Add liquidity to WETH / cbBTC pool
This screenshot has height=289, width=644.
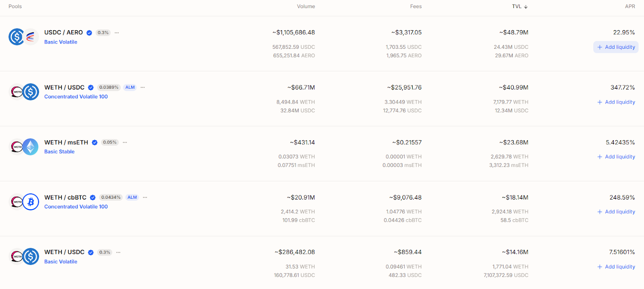click(616, 212)
